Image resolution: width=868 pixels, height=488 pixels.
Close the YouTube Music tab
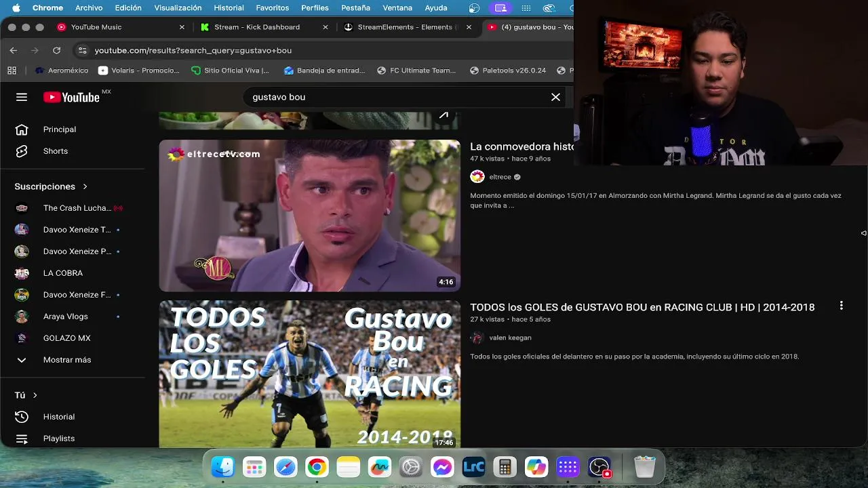182,27
